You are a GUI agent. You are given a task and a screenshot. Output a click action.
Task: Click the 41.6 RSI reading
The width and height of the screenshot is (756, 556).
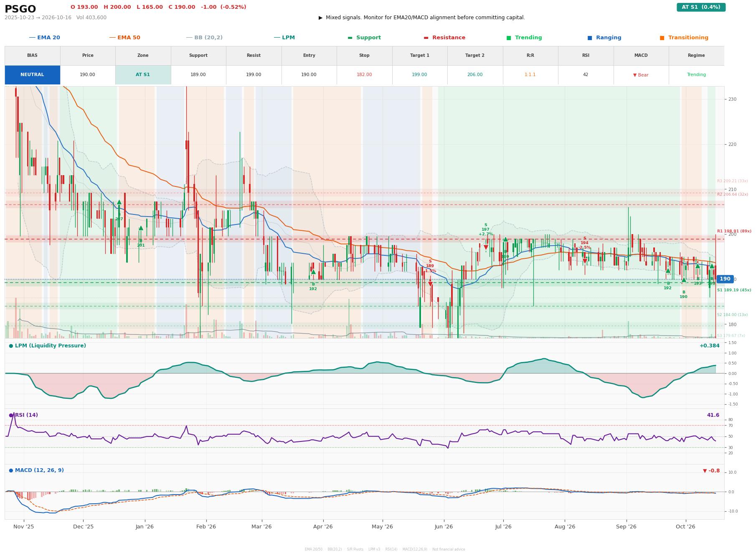click(x=713, y=415)
